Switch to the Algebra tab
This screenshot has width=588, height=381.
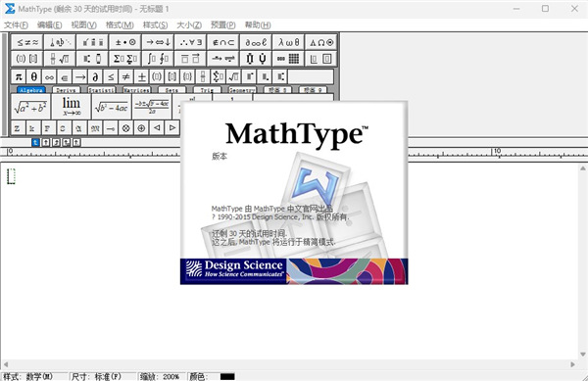31,90
